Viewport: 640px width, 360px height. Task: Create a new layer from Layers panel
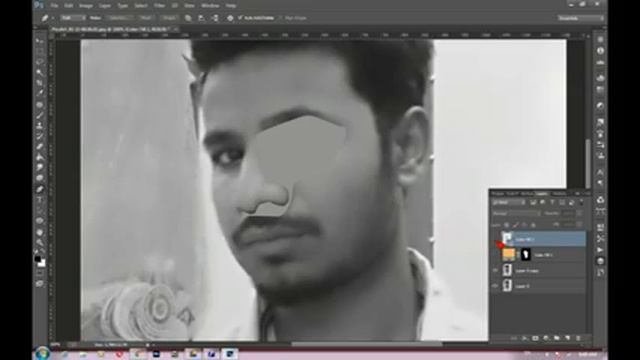567,338
